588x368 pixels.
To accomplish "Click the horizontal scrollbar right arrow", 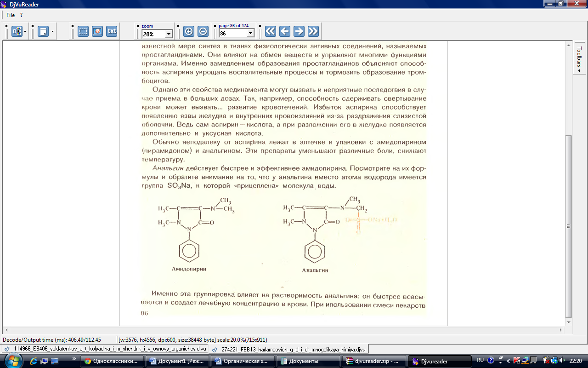I will pyautogui.click(x=561, y=330).
